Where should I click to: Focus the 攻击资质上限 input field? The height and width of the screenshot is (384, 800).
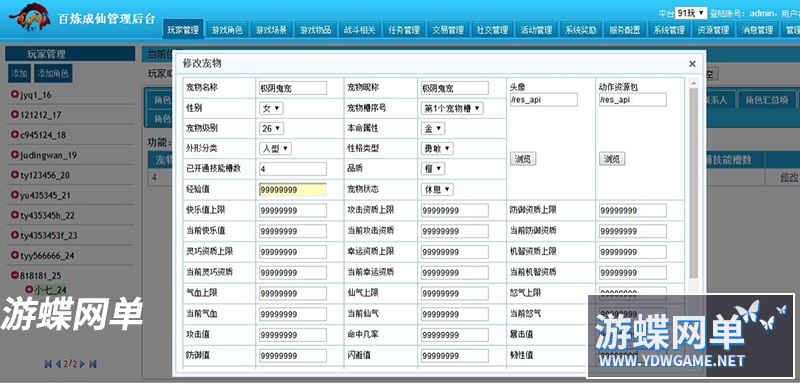coord(455,211)
